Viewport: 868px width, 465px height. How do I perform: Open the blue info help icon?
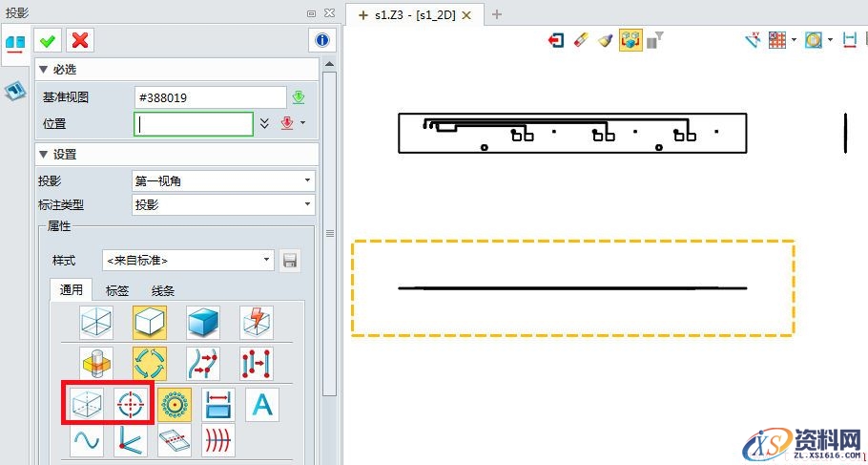322,40
